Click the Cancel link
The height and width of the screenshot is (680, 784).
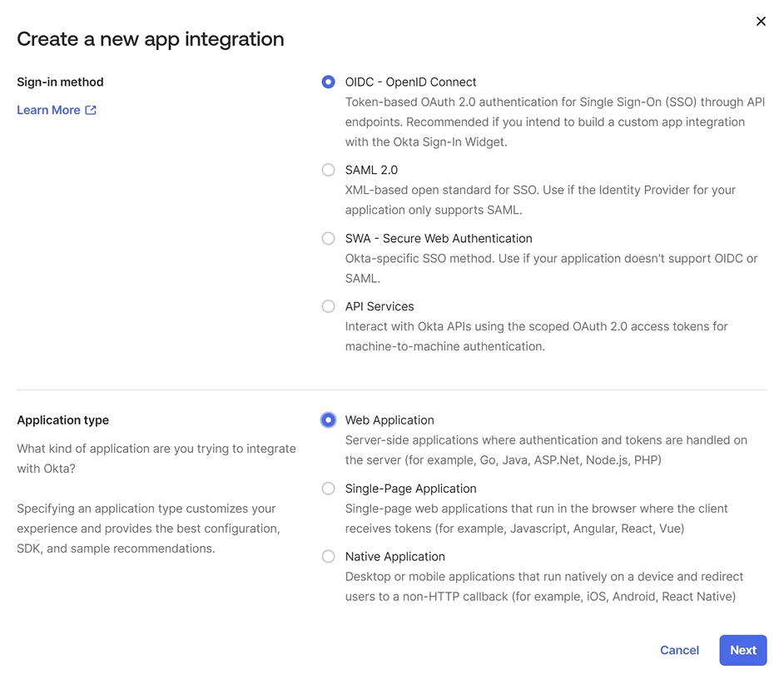[679, 650]
